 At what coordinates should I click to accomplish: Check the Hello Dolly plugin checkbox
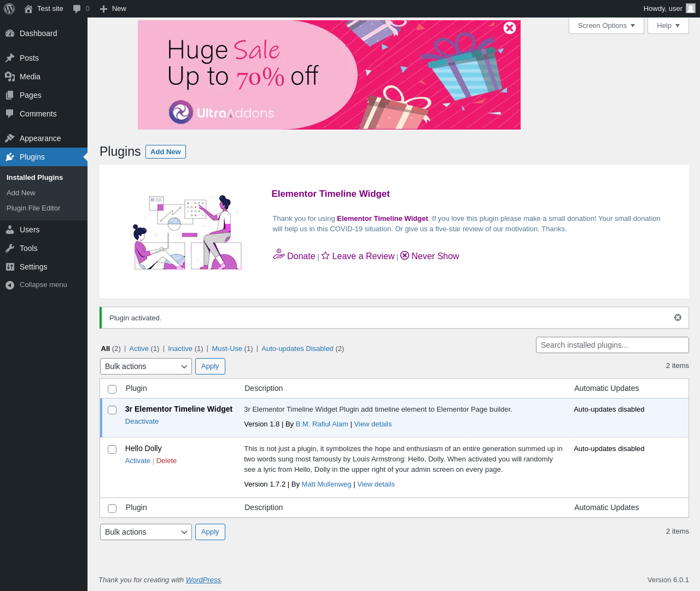click(x=112, y=449)
